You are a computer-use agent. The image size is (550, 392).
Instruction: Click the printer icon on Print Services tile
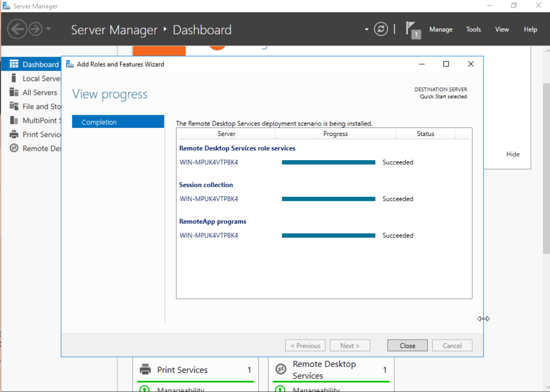[x=145, y=369]
